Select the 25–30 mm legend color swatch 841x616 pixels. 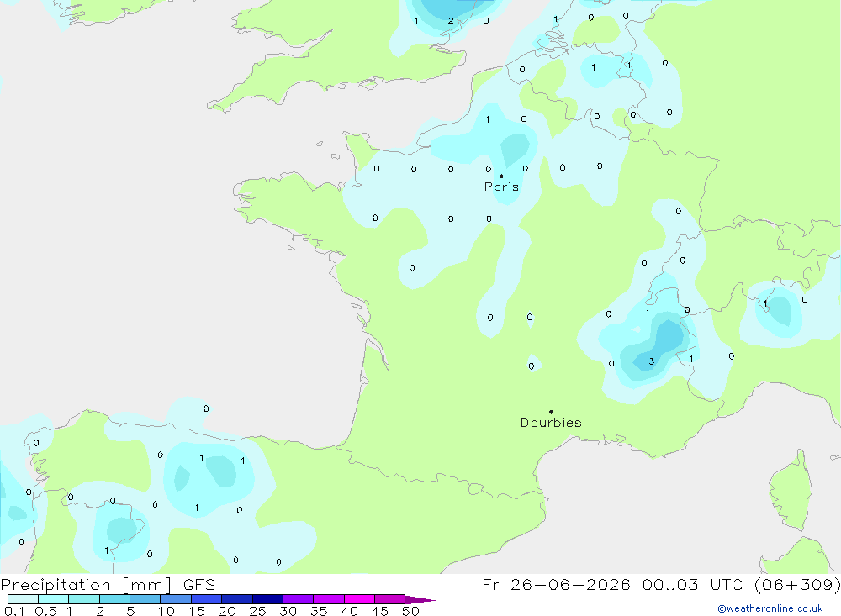[x=267, y=599]
